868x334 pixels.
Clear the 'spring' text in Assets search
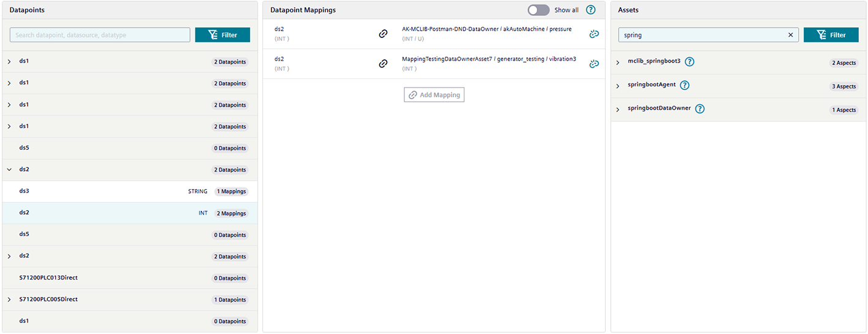coord(790,35)
